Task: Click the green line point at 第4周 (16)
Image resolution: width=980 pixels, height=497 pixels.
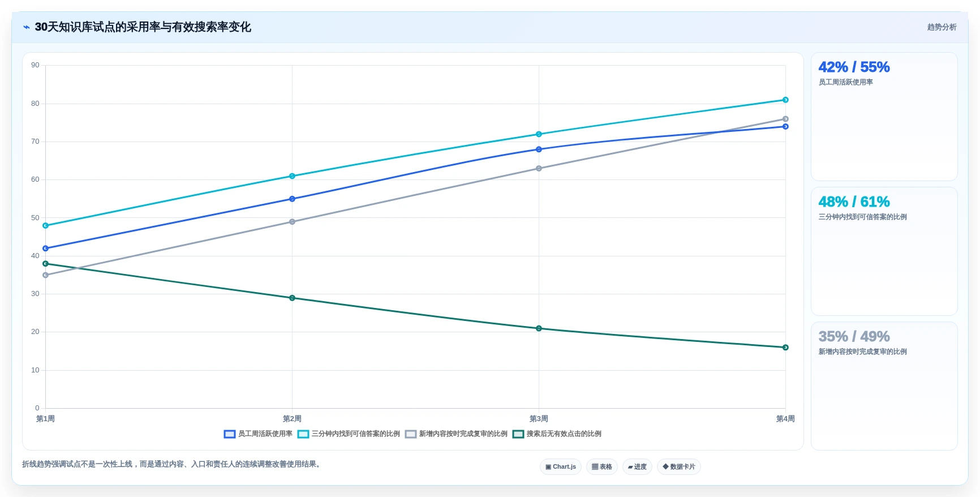Action: (x=785, y=348)
